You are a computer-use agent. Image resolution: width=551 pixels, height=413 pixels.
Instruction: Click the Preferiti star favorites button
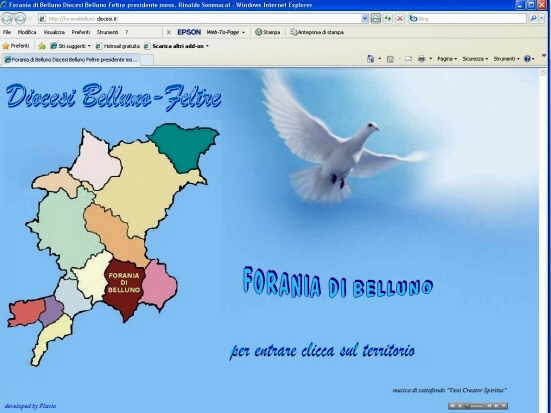pyautogui.click(x=16, y=46)
